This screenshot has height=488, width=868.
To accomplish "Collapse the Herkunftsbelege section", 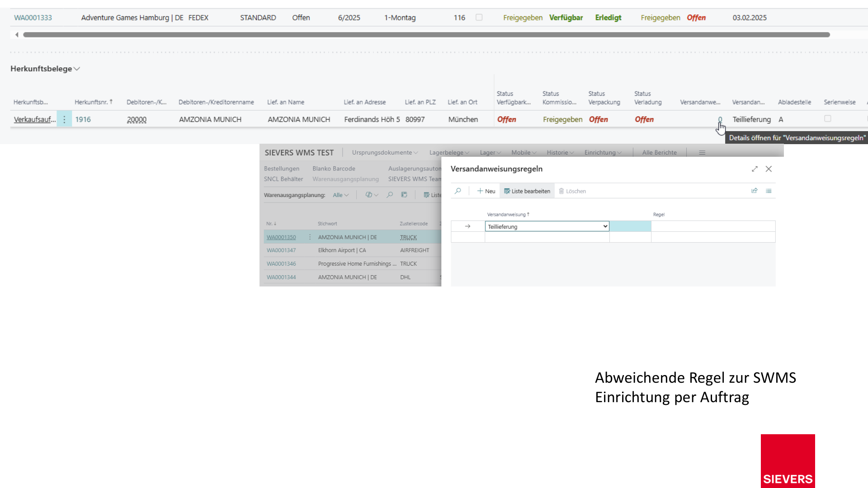I will coord(45,69).
